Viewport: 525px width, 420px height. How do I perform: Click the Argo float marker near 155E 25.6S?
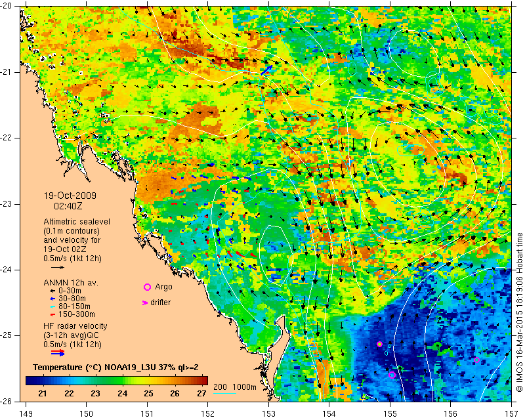pos(392,375)
